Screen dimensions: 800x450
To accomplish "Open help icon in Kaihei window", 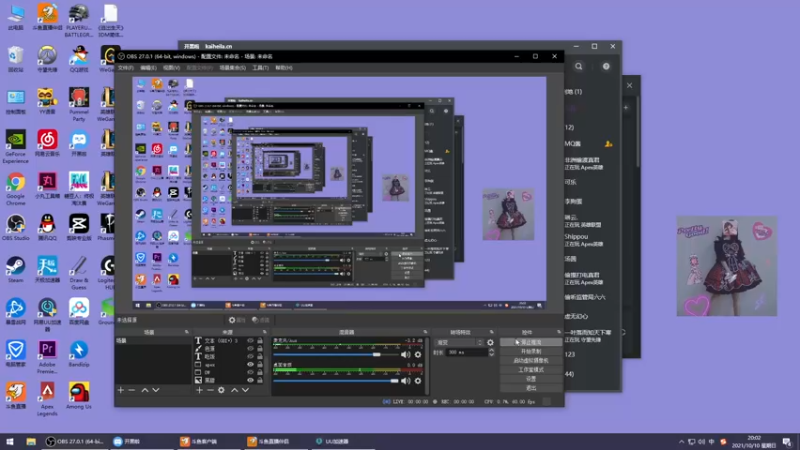I will [606, 66].
